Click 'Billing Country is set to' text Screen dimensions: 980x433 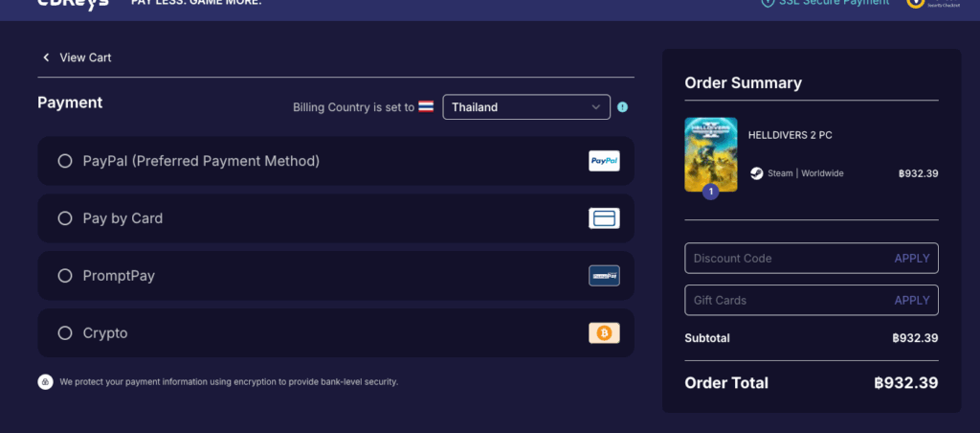[354, 107]
